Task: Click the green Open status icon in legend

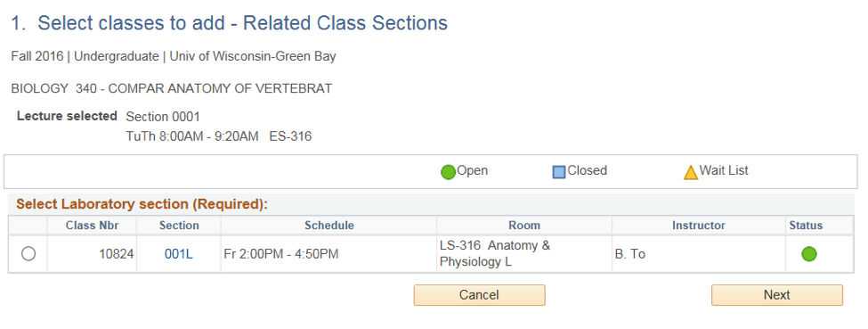Action: [448, 172]
